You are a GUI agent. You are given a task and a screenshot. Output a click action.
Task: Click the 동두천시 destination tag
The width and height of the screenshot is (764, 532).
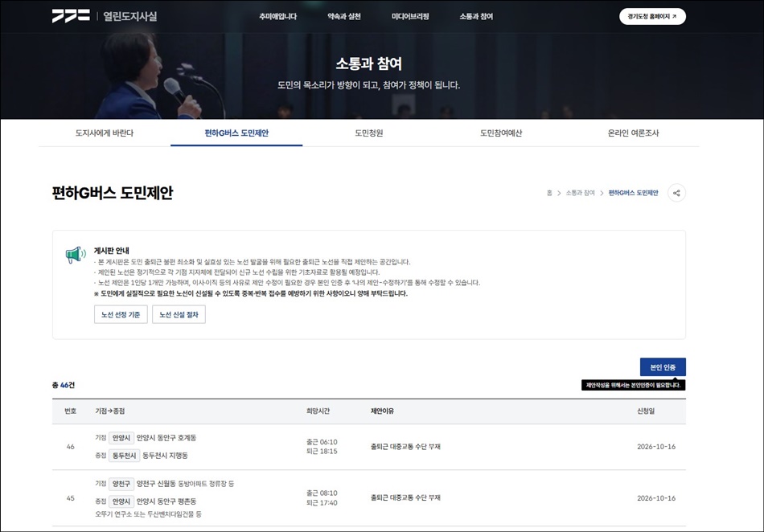pos(124,456)
